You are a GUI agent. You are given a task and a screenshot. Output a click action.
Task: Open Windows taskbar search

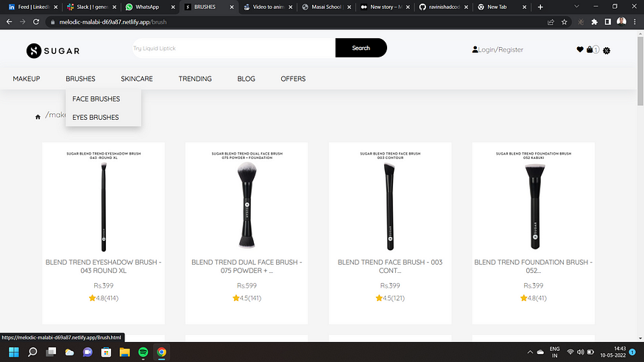32,352
